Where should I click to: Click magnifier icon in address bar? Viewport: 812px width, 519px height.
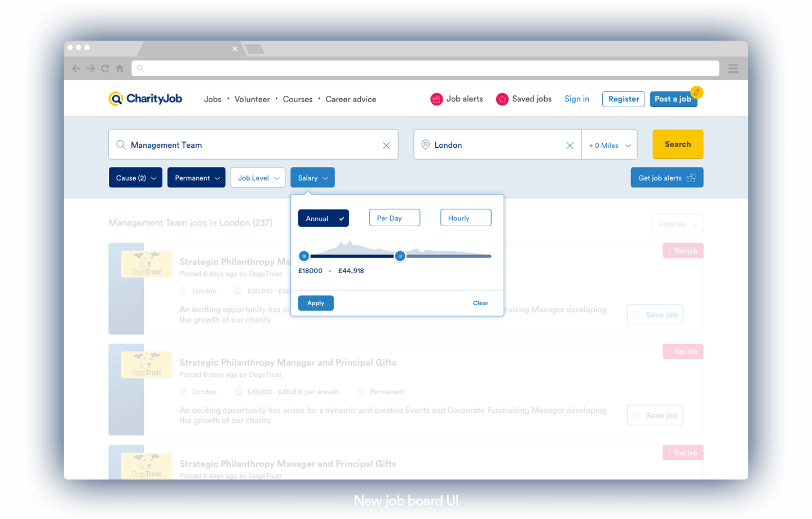point(140,68)
